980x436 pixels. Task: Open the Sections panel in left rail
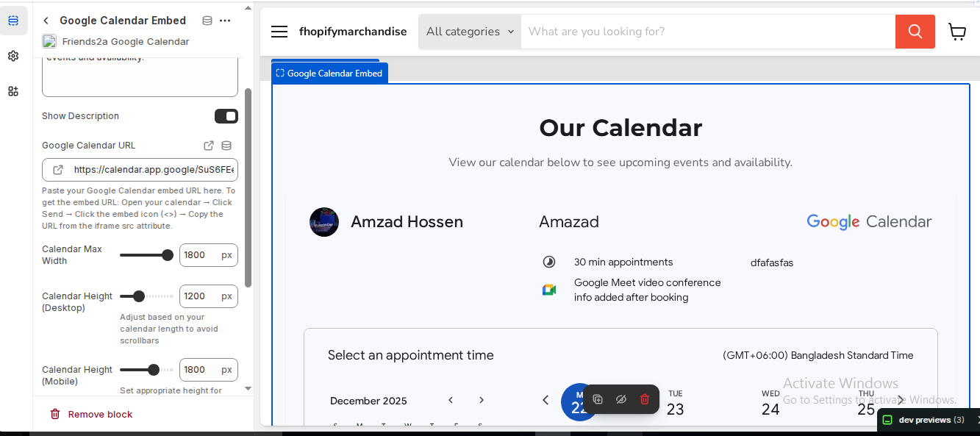click(x=13, y=21)
